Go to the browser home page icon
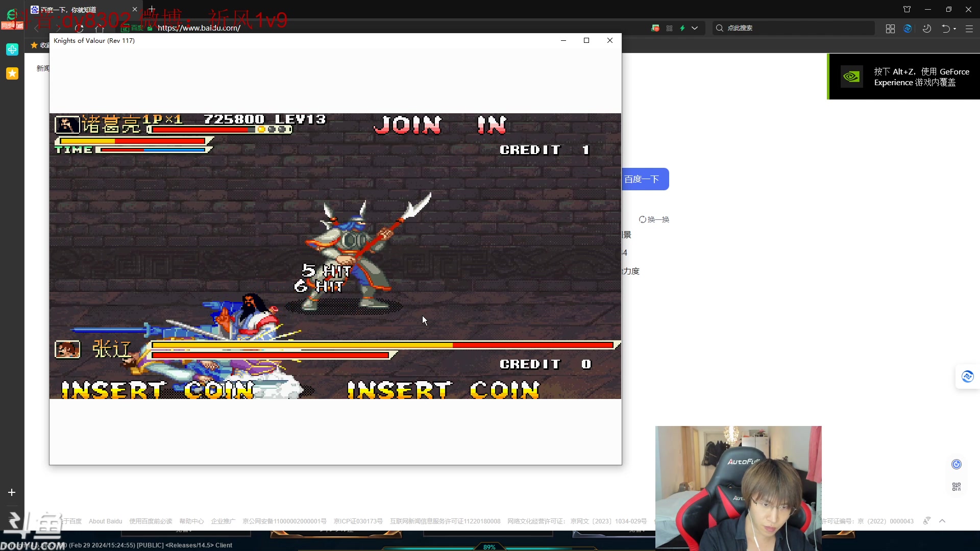 pyautogui.click(x=100, y=29)
